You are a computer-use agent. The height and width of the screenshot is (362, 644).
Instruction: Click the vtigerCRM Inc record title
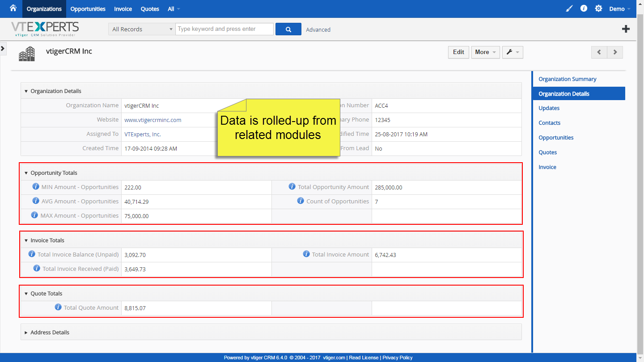[x=69, y=51]
